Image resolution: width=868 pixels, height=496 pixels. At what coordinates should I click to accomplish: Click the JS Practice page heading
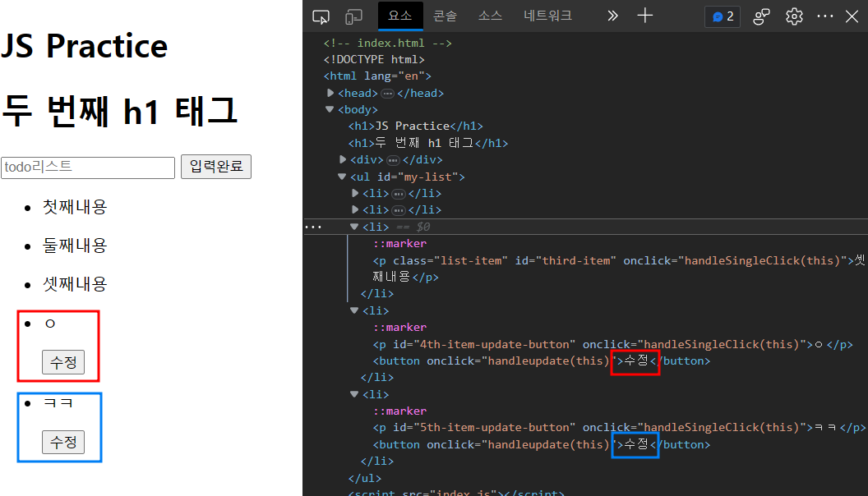point(84,46)
